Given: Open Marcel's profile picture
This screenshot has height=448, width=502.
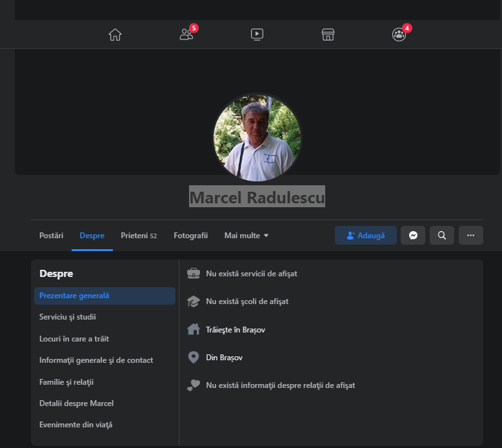Looking at the screenshot, I should [257, 137].
